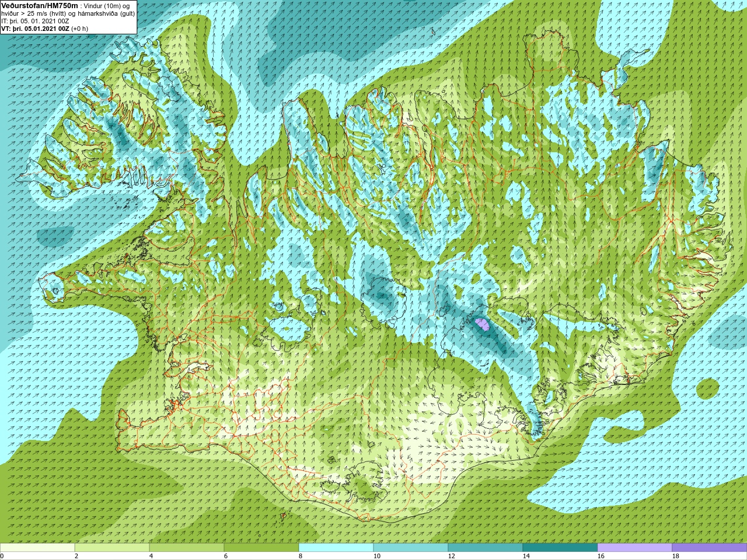Screen dimensions: 747x560
Task: Pick the 10–12 turquoise legend swatch
Action: pyautogui.click(x=411, y=548)
